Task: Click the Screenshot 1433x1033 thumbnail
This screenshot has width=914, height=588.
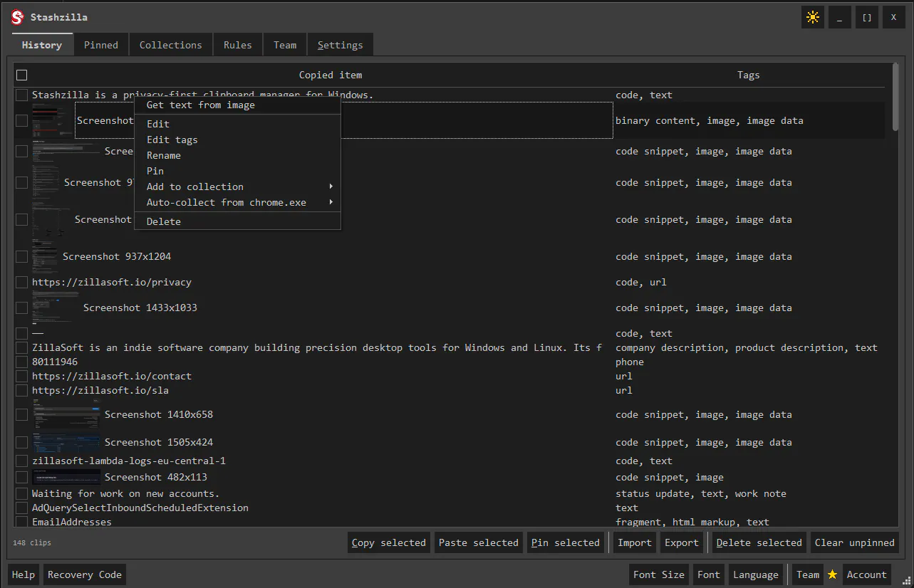Action: tap(56, 308)
